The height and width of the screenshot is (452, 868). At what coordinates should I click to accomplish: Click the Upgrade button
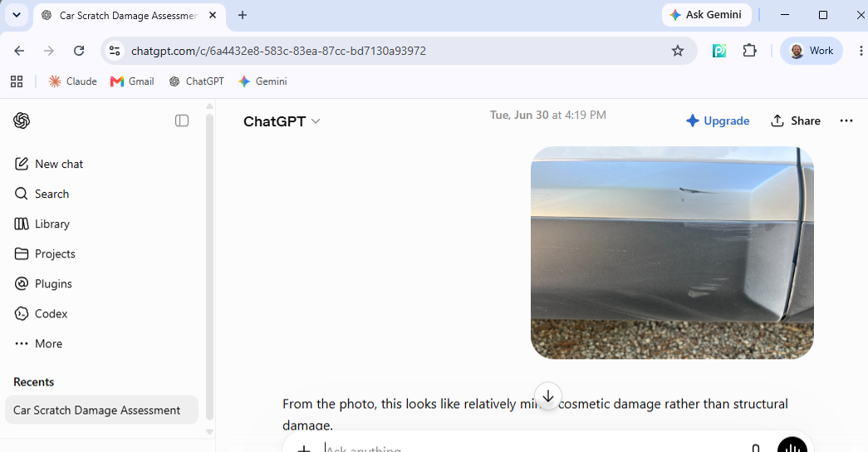coord(718,120)
